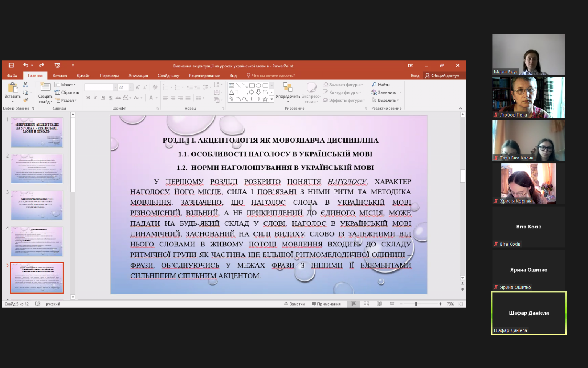Viewport: 588px width, 368px height.
Task: Click the Общий доступ share button
Action: pyautogui.click(x=442, y=76)
